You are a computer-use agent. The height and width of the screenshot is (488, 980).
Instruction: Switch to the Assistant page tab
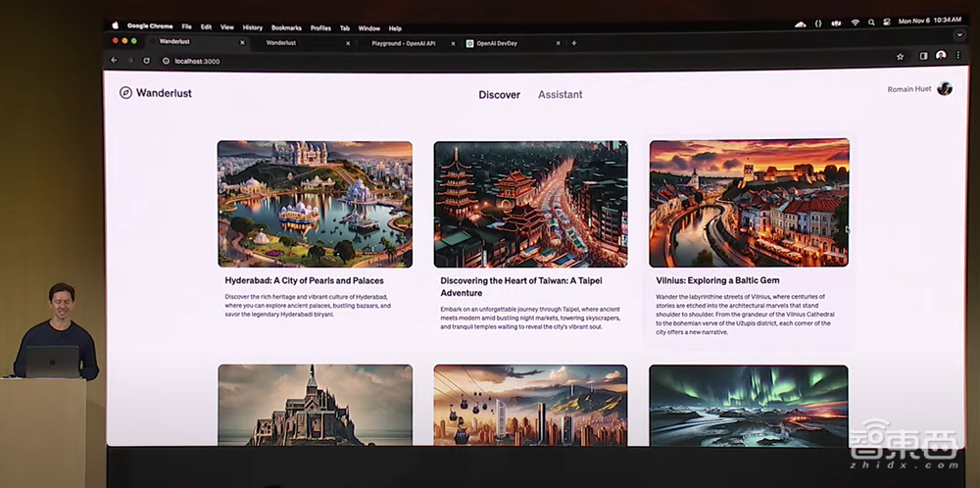click(560, 95)
